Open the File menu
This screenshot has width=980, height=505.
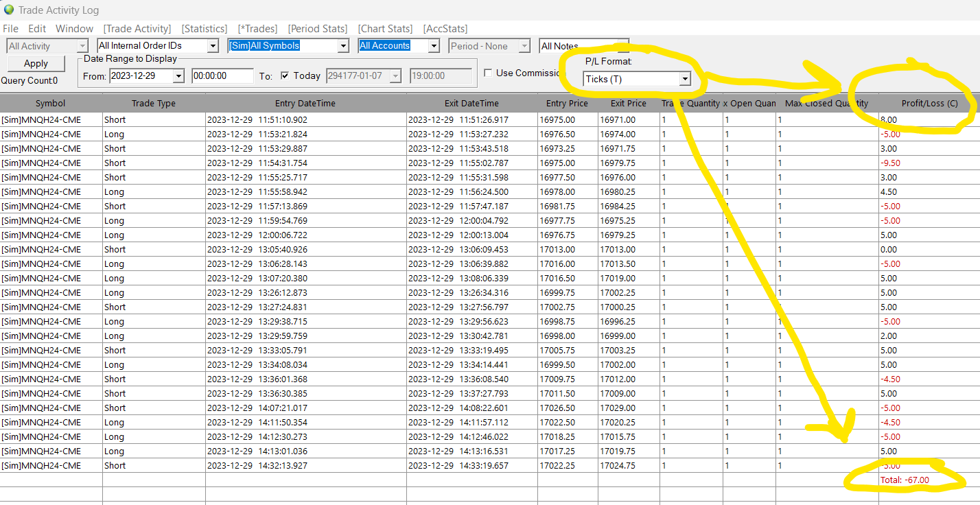pos(10,28)
